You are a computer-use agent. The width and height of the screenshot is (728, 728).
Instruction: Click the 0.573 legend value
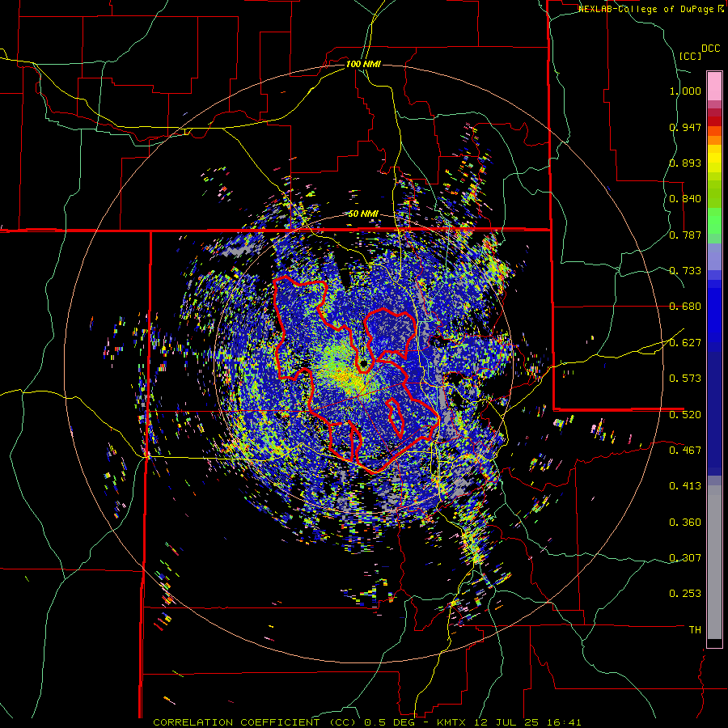coord(685,379)
